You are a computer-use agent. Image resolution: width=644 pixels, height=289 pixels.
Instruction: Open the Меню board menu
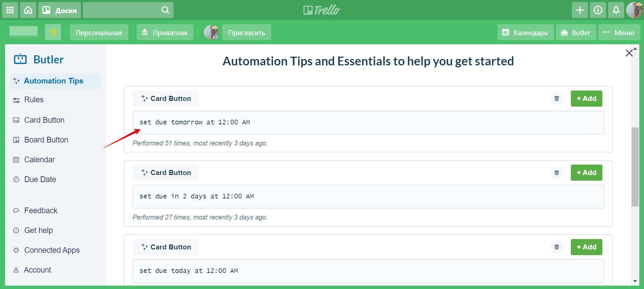click(x=619, y=32)
